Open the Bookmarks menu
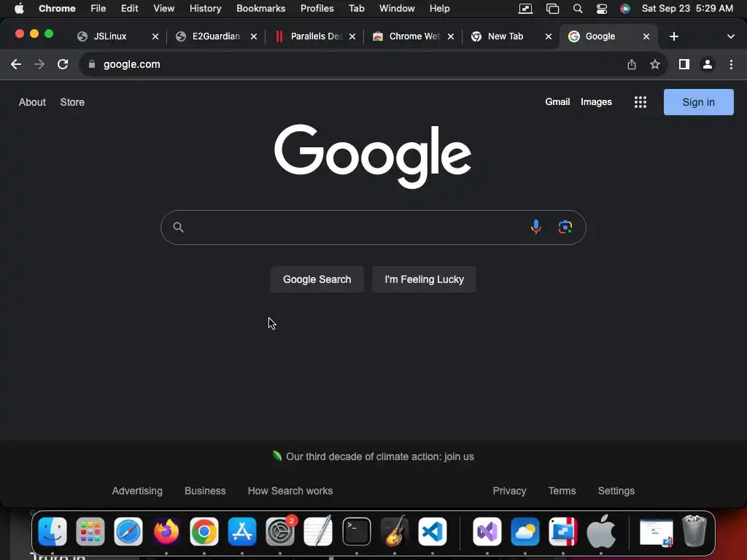This screenshot has height=560, width=747. [261, 9]
